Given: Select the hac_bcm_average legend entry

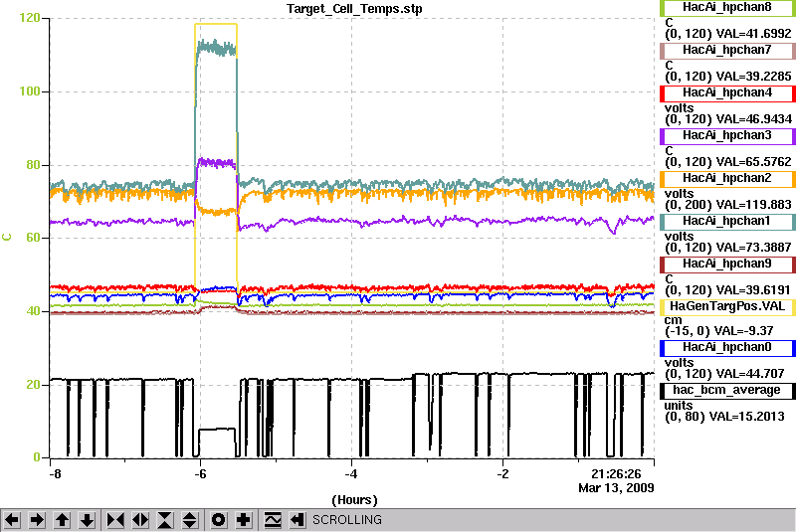Looking at the screenshot, I should pyautogui.click(x=727, y=390).
